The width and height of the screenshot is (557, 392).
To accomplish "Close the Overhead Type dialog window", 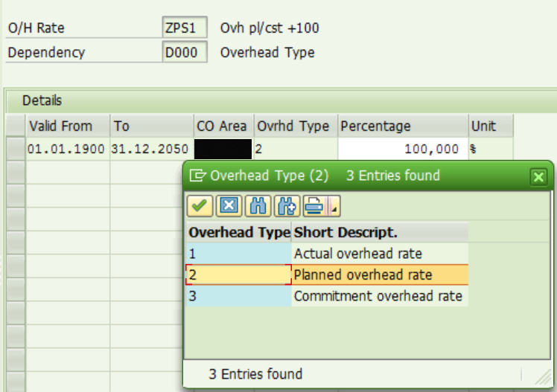I will tap(538, 176).
